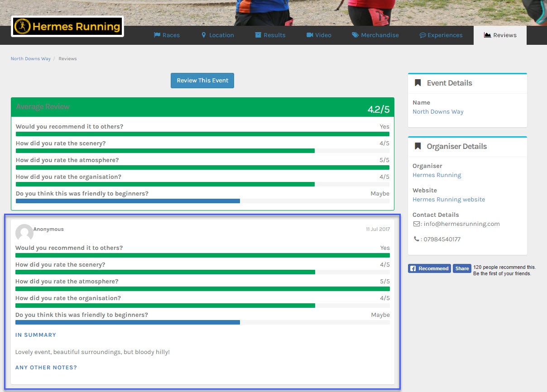This screenshot has width=547, height=392.
Task: Switch to the Experiences tab
Action: pos(441,35)
